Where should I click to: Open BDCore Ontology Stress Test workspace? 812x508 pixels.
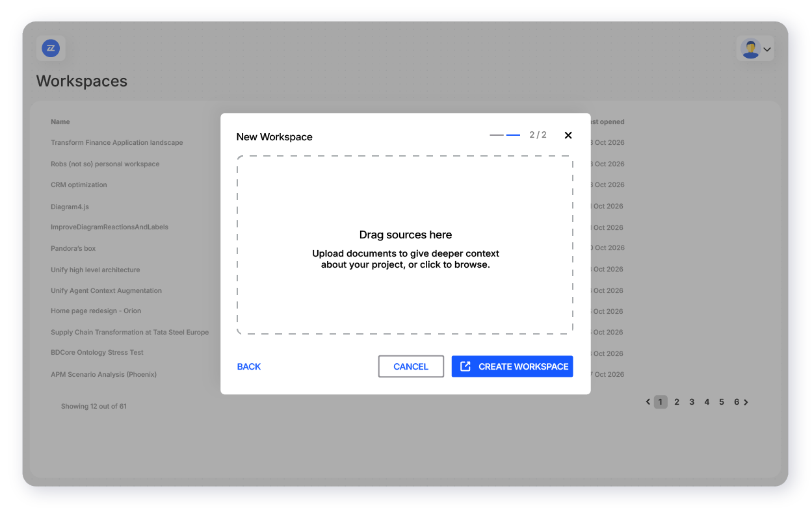point(98,352)
